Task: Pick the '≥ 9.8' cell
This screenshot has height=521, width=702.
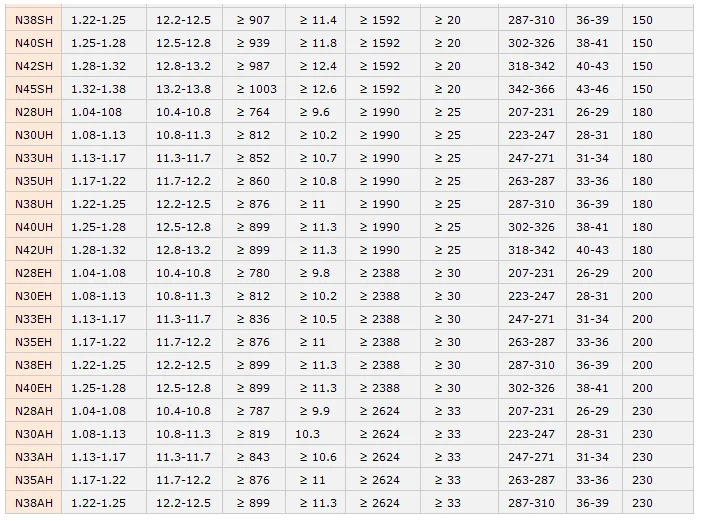Action: click(316, 273)
